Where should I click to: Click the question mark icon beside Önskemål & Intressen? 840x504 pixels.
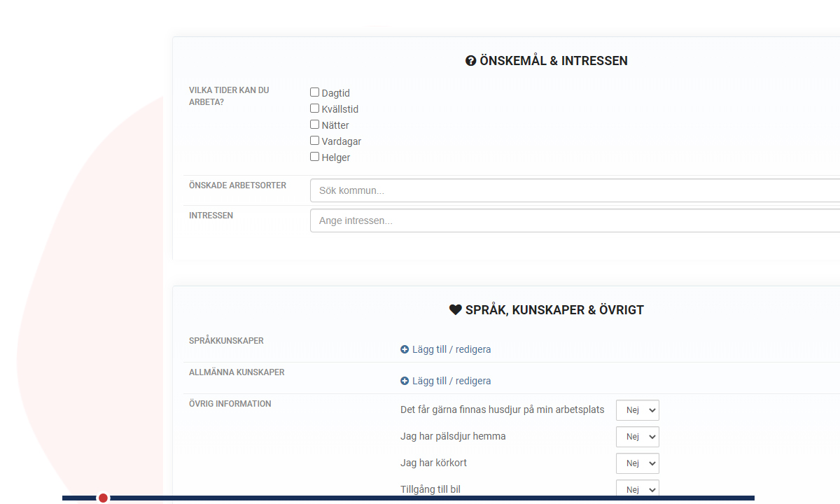tap(470, 61)
